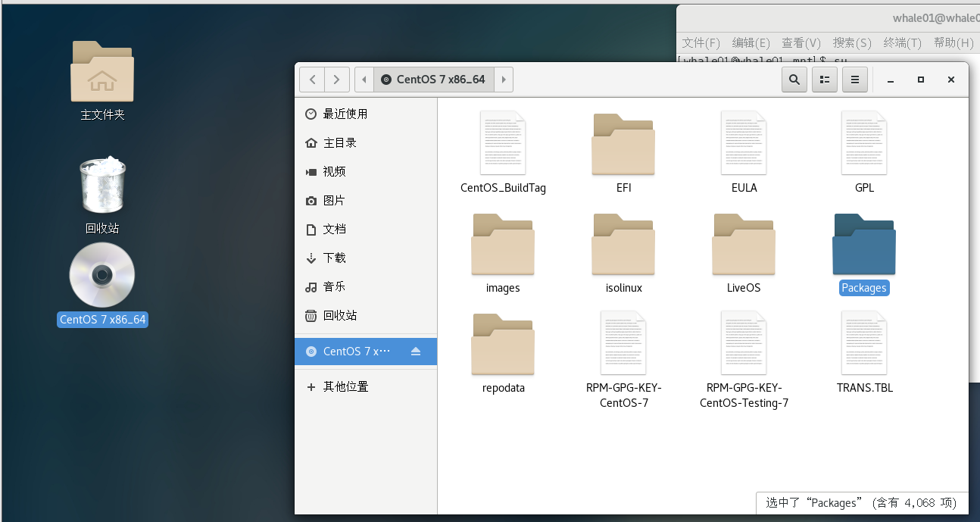Open 文档 in the sidebar
980x522 pixels.
click(x=366, y=229)
